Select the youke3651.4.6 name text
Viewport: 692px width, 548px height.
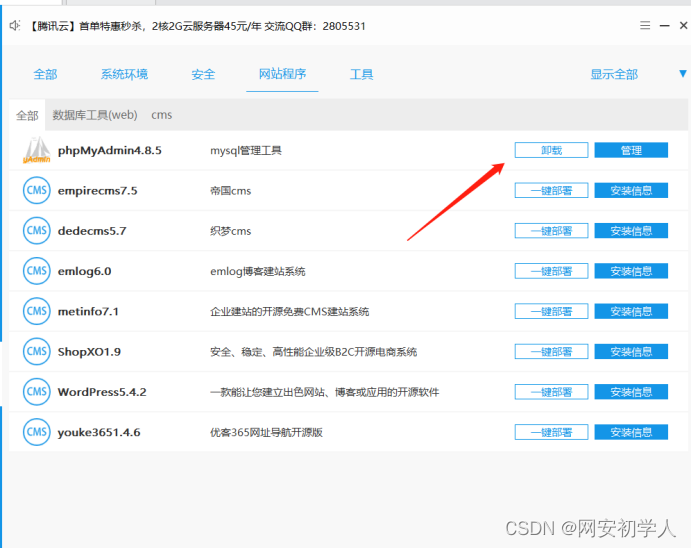click(99, 432)
